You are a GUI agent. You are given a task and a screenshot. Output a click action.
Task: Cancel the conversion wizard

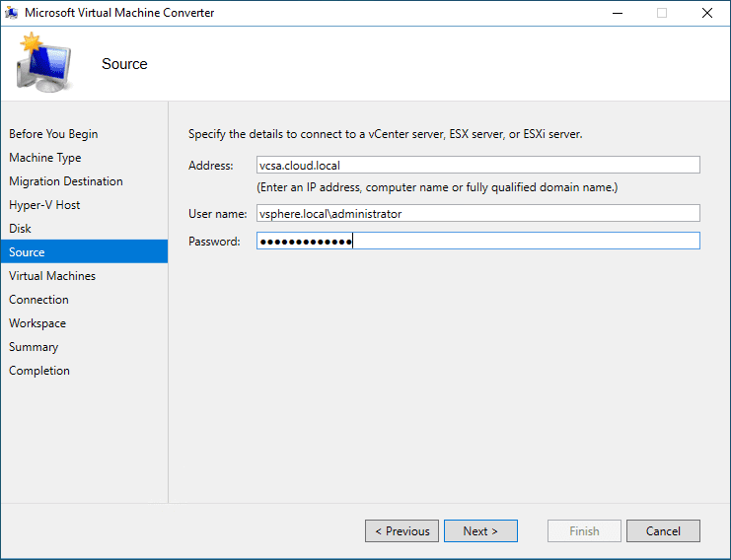click(663, 531)
